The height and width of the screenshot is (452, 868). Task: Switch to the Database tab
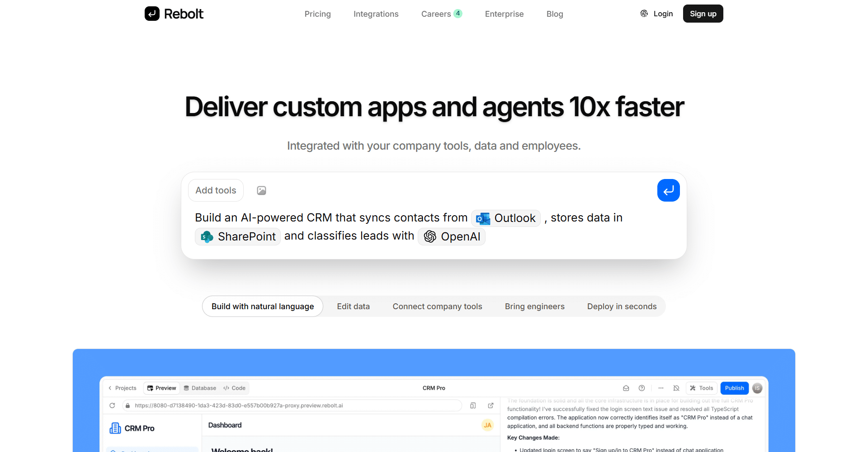coord(200,388)
